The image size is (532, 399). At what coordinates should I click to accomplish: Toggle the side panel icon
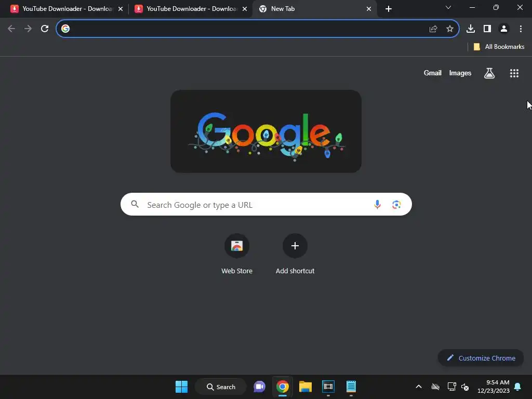pyautogui.click(x=487, y=29)
